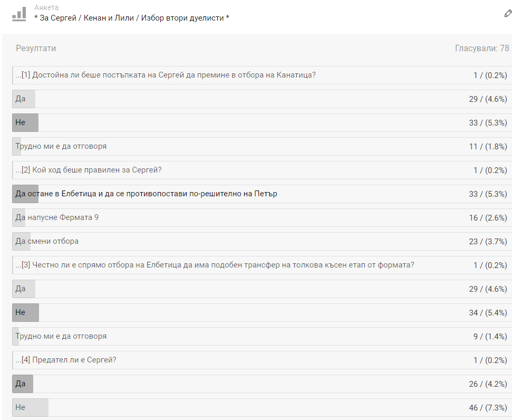This screenshot has height=420, width=512.
Task: Click the poll title about Сергей / Кенан и Лили
Action: pos(131,18)
